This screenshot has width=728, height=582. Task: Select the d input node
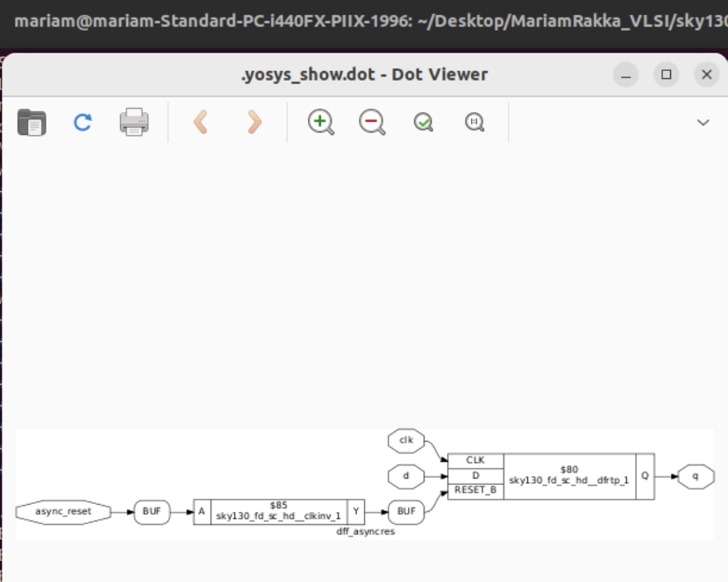click(406, 476)
